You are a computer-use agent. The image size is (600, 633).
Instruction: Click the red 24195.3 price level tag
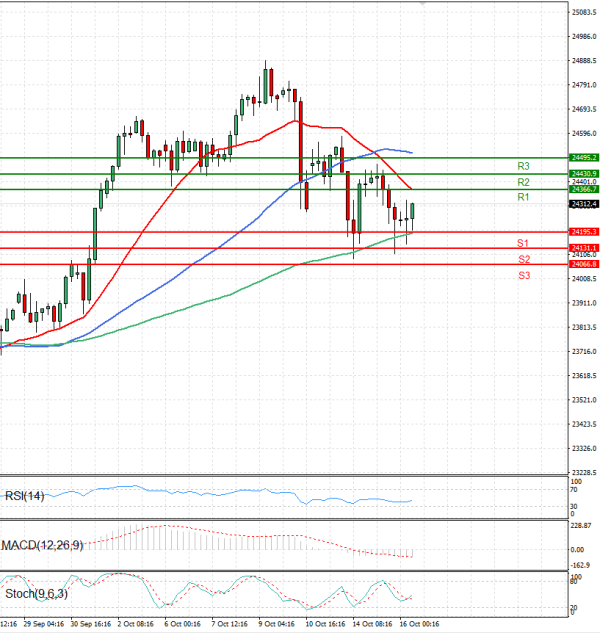[556, 232]
